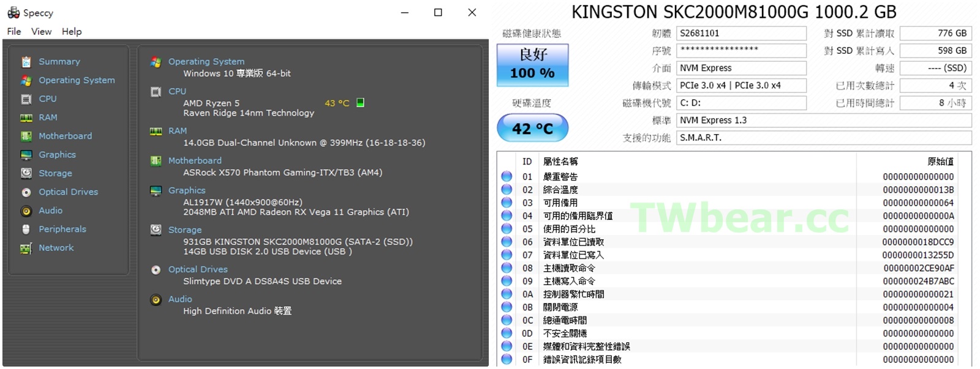The height and width of the screenshot is (369, 980).
Task: Open Audio heading link in summary
Action: (180, 299)
